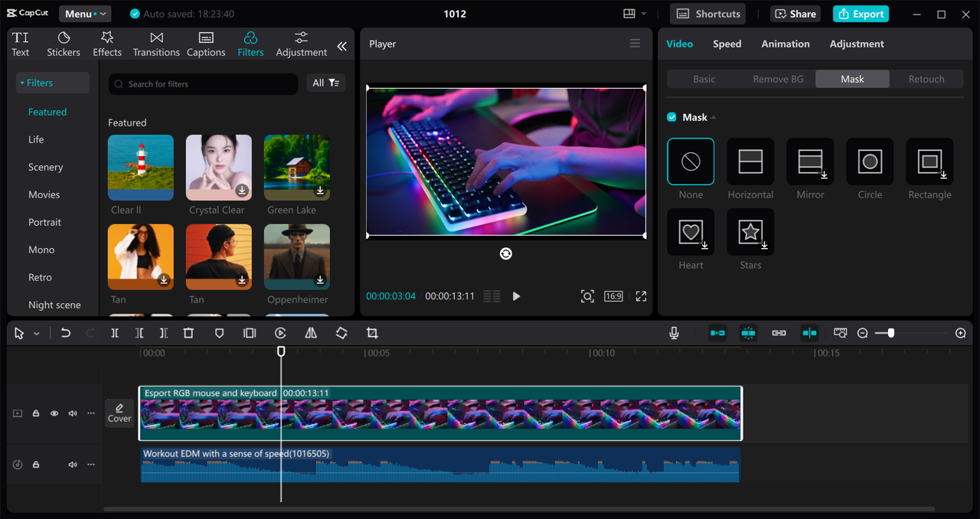The width and height of the screenshot is (980, 519).
Task: Start voiceover recording with microphone icon
Action: tap(674, 333)
